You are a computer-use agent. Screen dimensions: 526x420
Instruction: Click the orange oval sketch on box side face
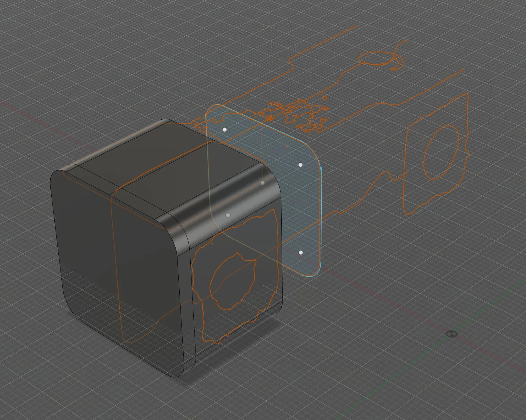click(x=233, y=281)
